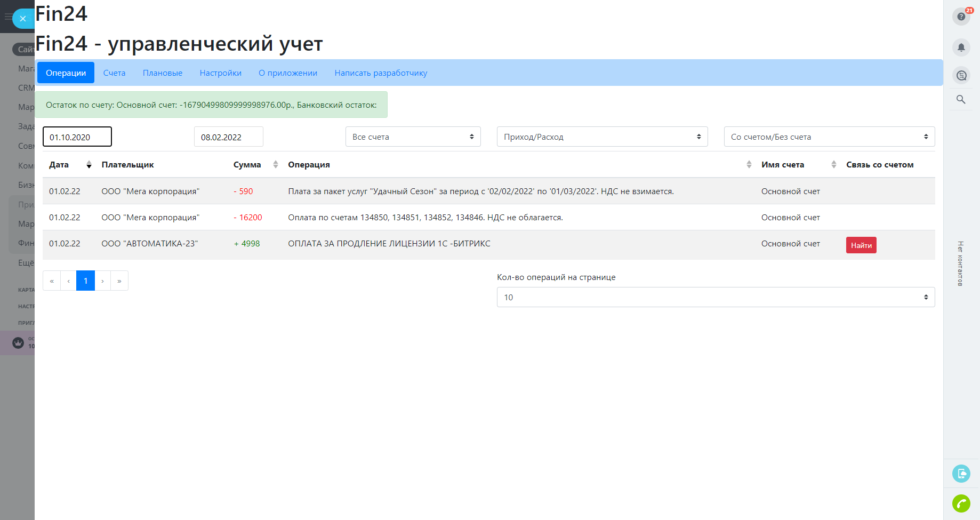Click the end date field 08.02.2022
980x520 pixels.
click(x=229, y=137)
